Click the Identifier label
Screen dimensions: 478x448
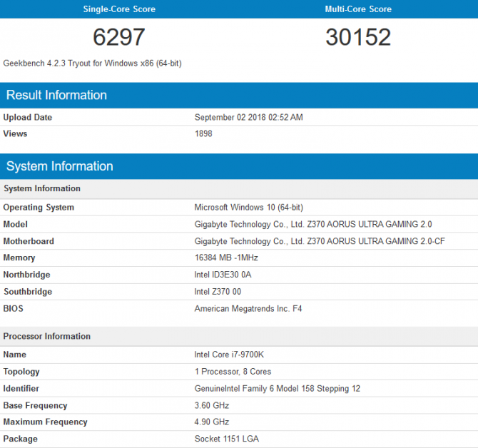(21, 389)
